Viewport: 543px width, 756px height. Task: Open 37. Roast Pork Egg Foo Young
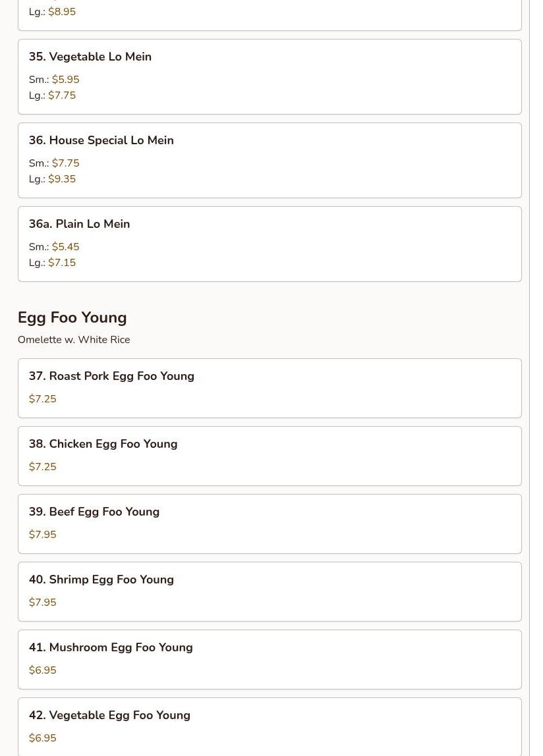270,388
